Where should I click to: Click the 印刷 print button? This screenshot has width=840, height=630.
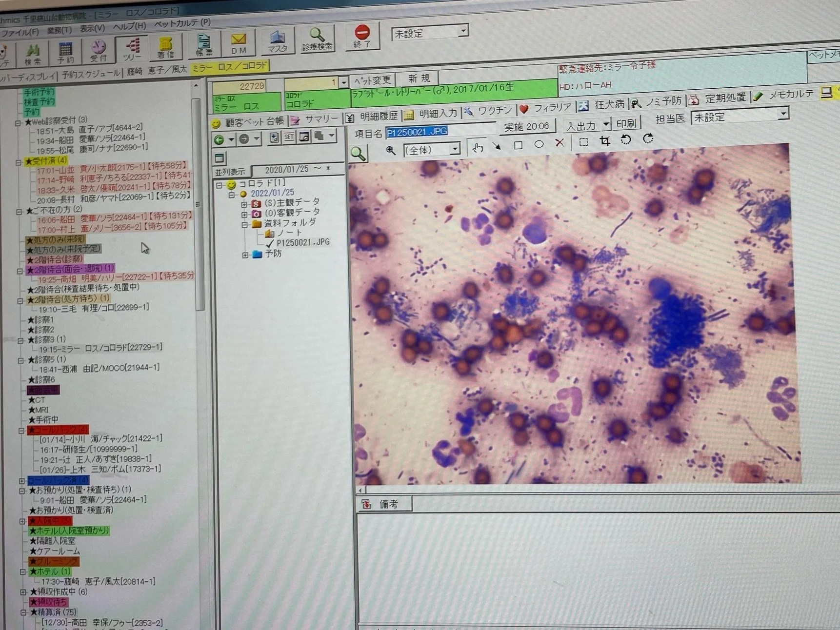[626, 123]
